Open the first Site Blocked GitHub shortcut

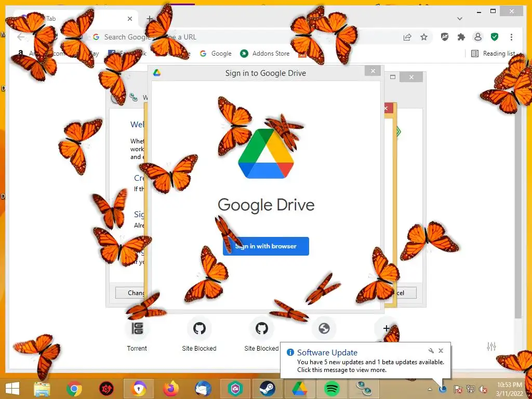coord(199,335)
